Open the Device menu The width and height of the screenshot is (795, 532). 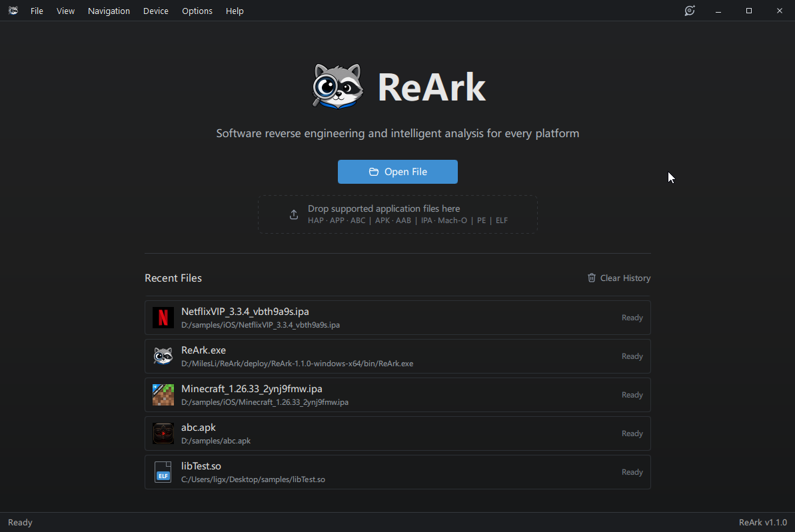pos(156,11)
